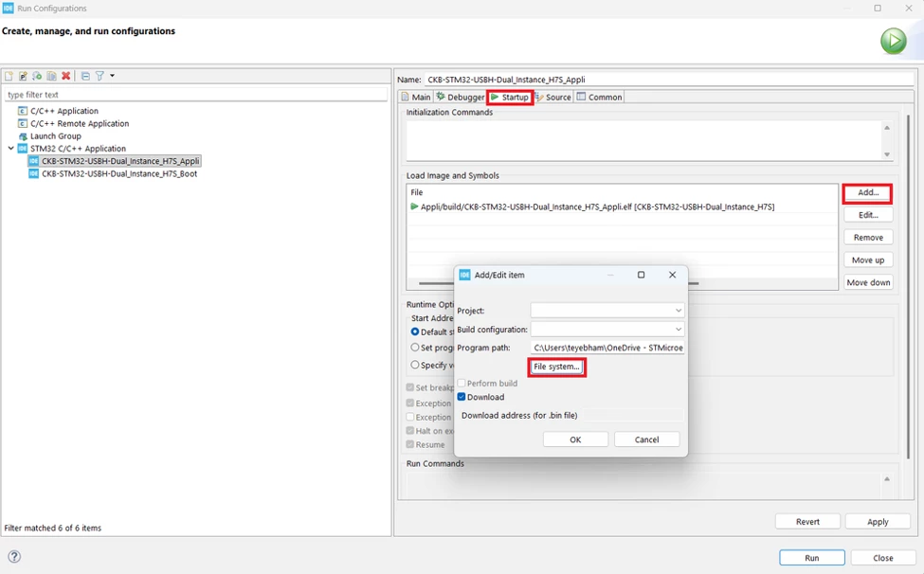
Task: Switch to the Main tab
Action: click(x=416, y=98)
